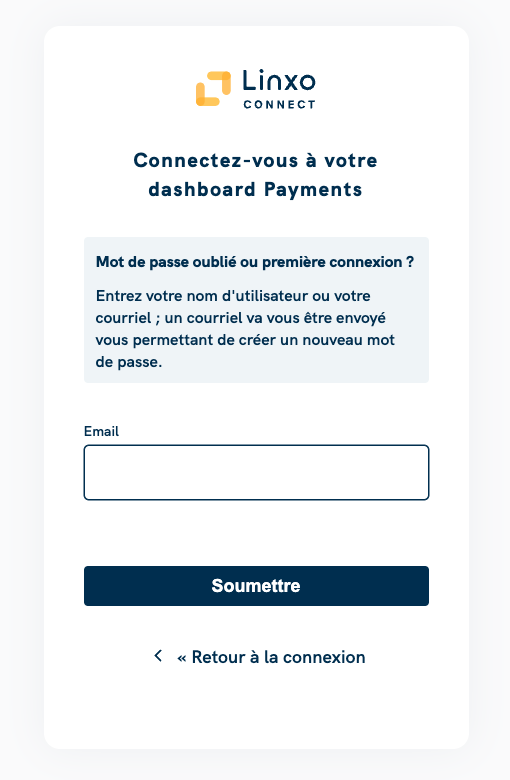Click empty space between Email field and Soumettre
This screenshot has height=780, width=510.
point(256,533)
